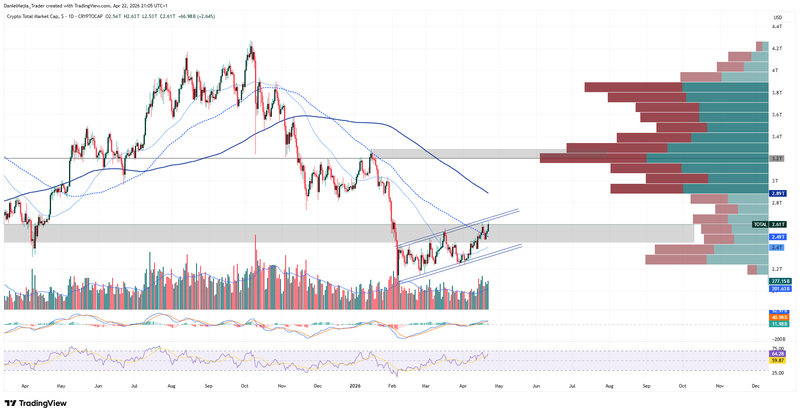Select the wide gray support zone near 2.5T
Image resolution: width=800 pixels, height=415 pixels.
[x=200, y=233]
